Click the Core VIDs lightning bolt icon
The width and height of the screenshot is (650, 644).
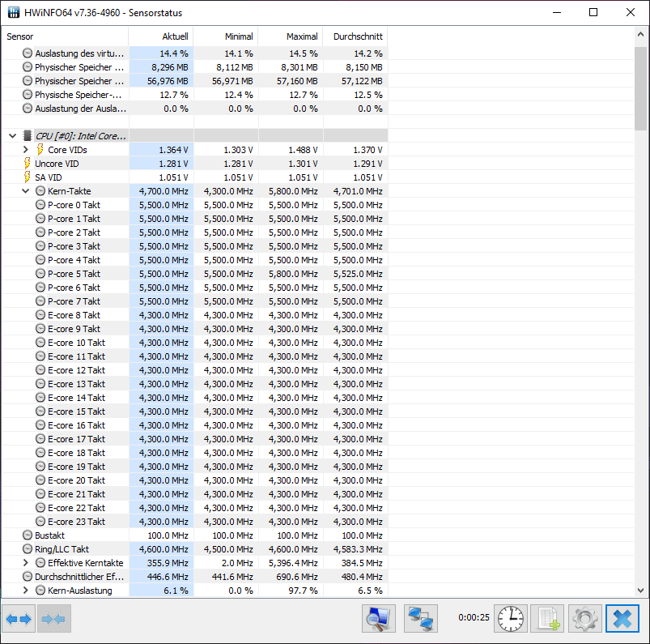coord(40,149)
